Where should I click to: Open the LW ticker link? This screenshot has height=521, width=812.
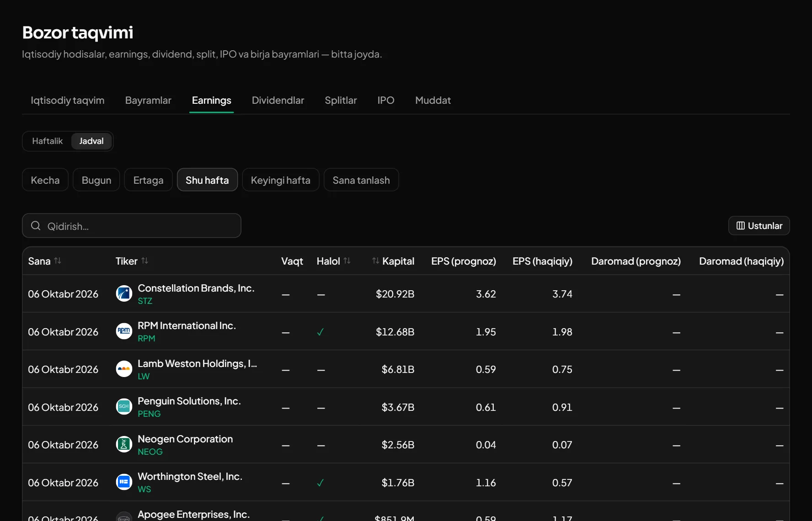tap(144, 376)
